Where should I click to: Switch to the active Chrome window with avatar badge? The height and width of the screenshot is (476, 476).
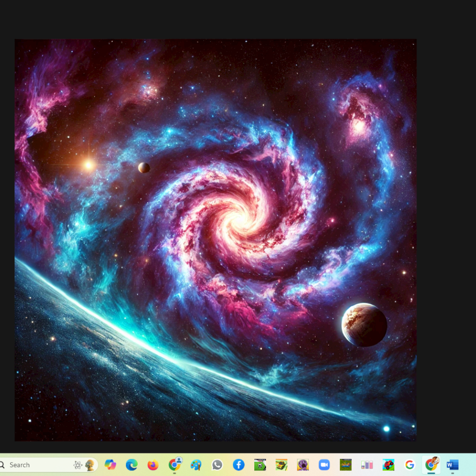click(x=431, y=464)
